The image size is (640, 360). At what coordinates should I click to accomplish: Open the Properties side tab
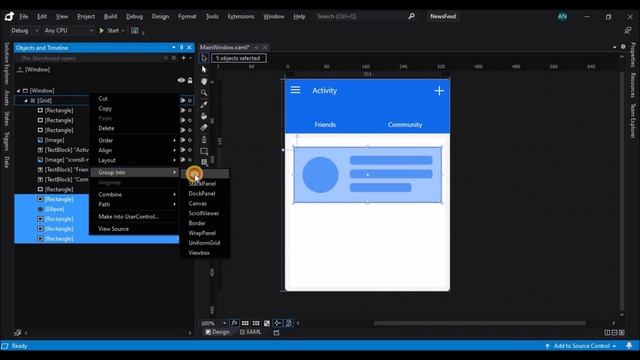633,55
